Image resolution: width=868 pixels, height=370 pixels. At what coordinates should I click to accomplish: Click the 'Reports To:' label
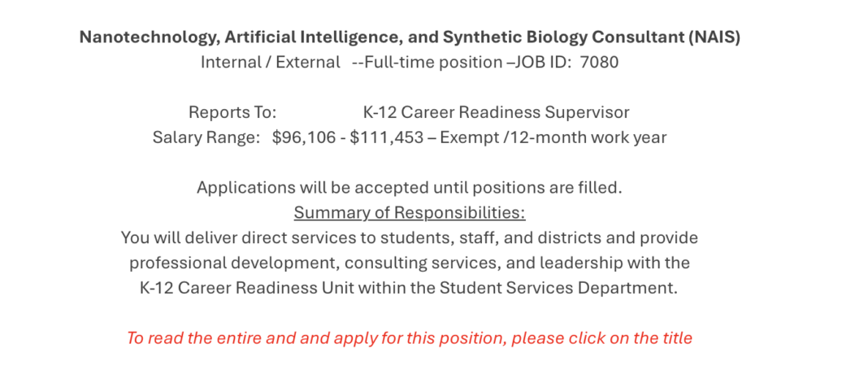pos(232,112)
